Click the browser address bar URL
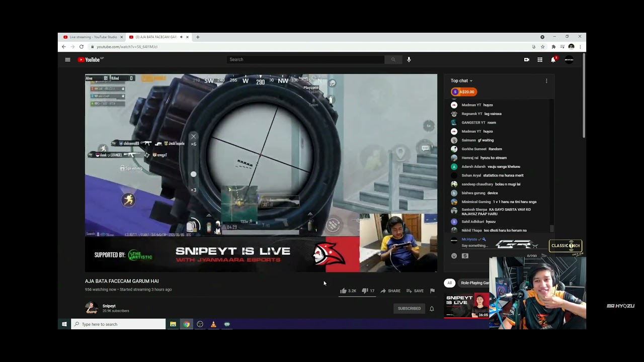Image resolution: width=644 pixels, height=362 pixels. click(127, 47)
